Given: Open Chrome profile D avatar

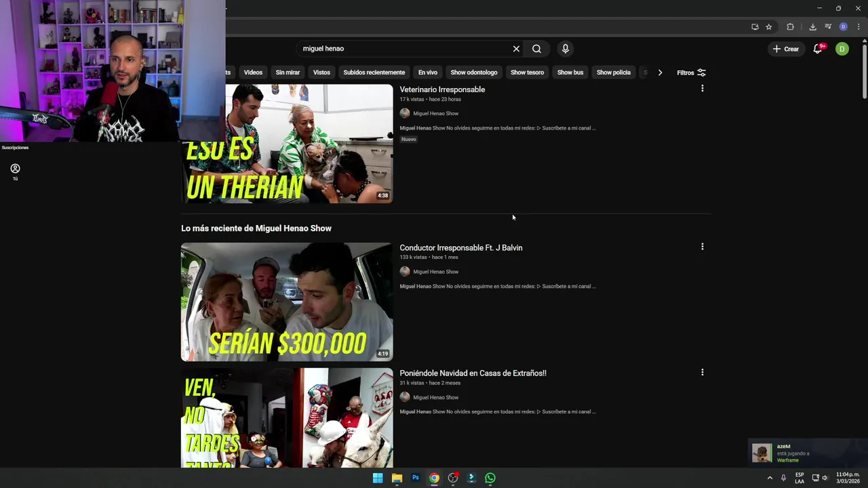Looking at the screenshot, I should [x=843, y=27].
